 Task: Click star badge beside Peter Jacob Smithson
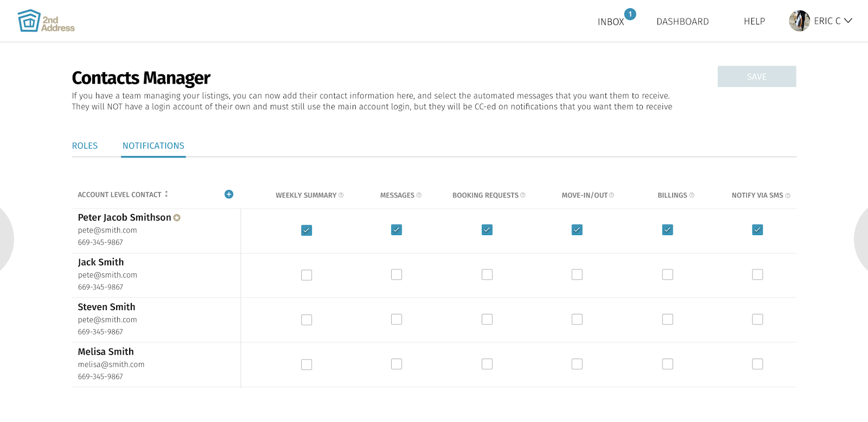click(177, 218)
